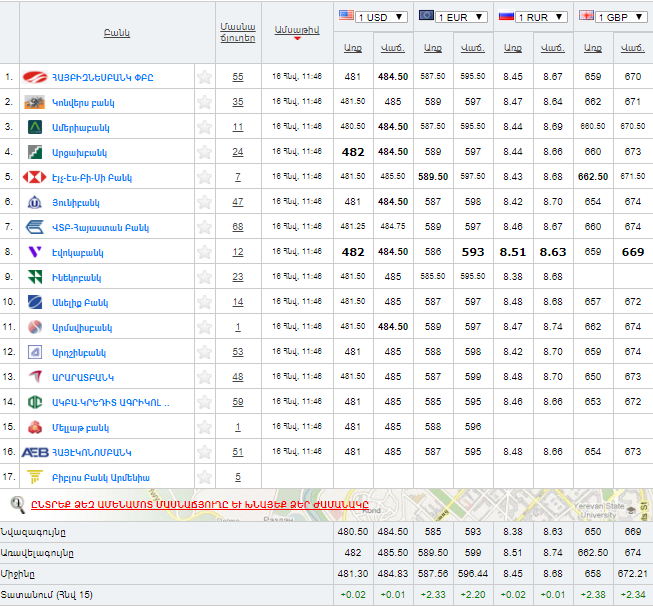This screenshot has width=653, height=606.
Task: Click the US flag icon
Action: [x=346, y=16]
